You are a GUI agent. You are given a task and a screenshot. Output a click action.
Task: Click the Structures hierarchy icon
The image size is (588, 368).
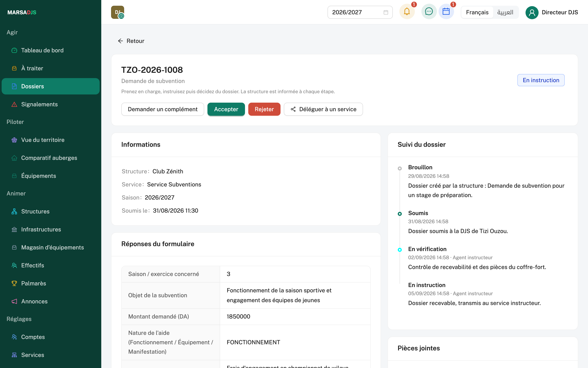click(x=14, y=212)
